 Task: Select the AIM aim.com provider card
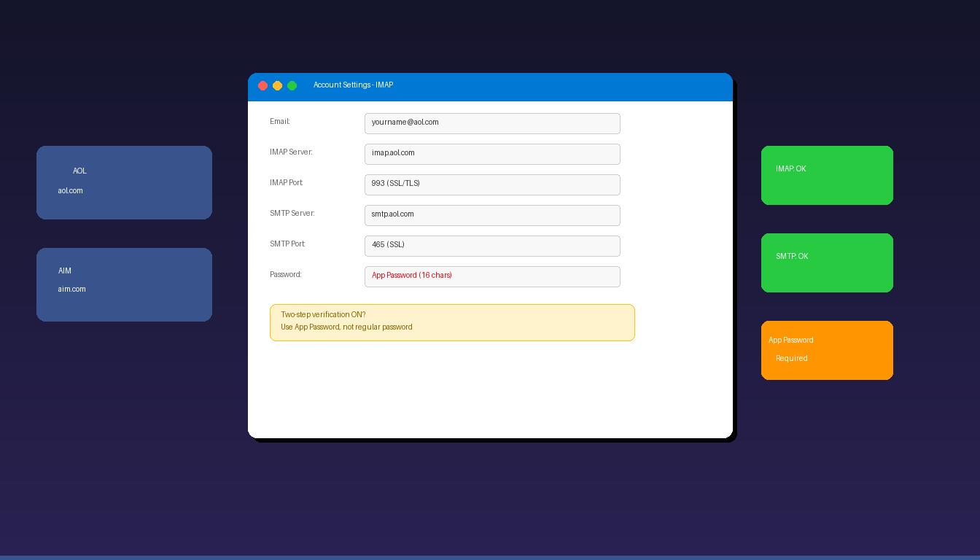[124, 284]
